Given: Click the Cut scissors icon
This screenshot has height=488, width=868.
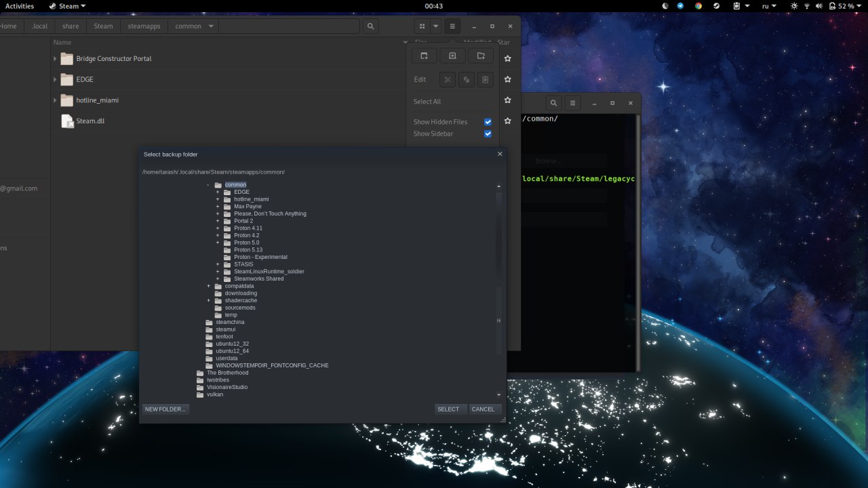Looking at the screenshot, I should pyautogui.click(x=448, y=79).
